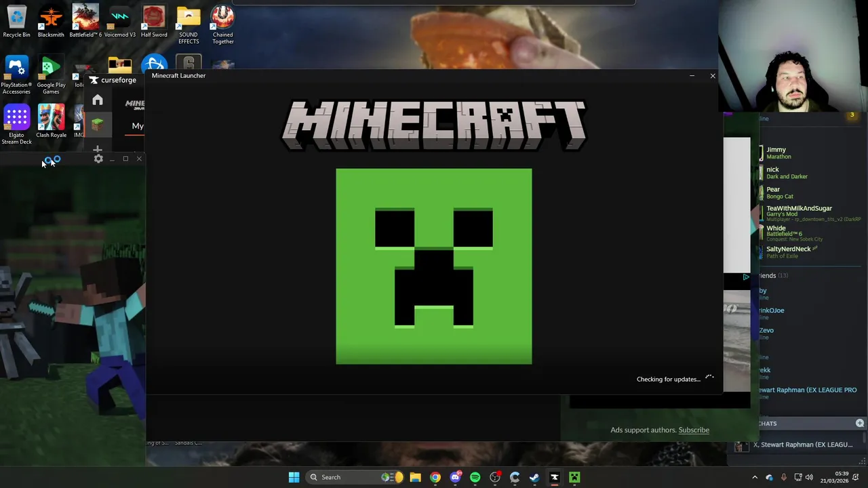This screenshot has width=868, height=488.
Task: Open the Voicemod V3 desktop shortcut
Action: pos(119,22)
